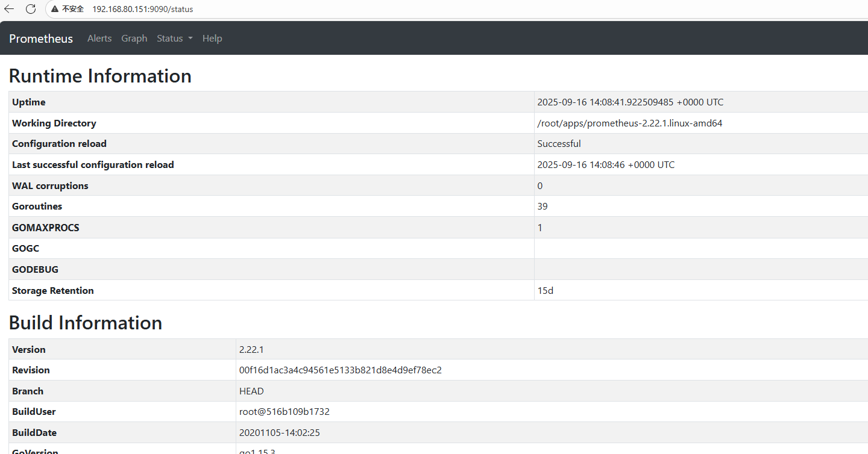Select the Branch value HEAD
Viewport: 868px width, 454px height.
(251, 391)
